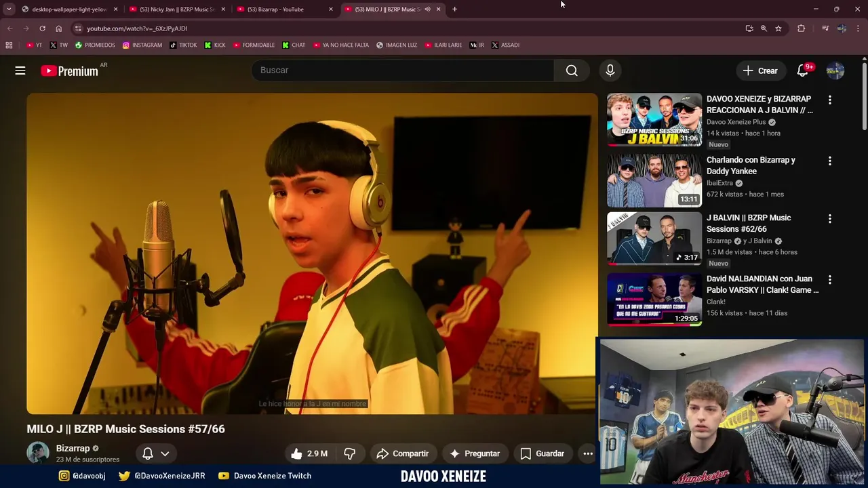Open options for Charlando con Bizarrap video
The width and height of the screenshot is (868, 488).
pyautogui.click(x=829, y=161)
